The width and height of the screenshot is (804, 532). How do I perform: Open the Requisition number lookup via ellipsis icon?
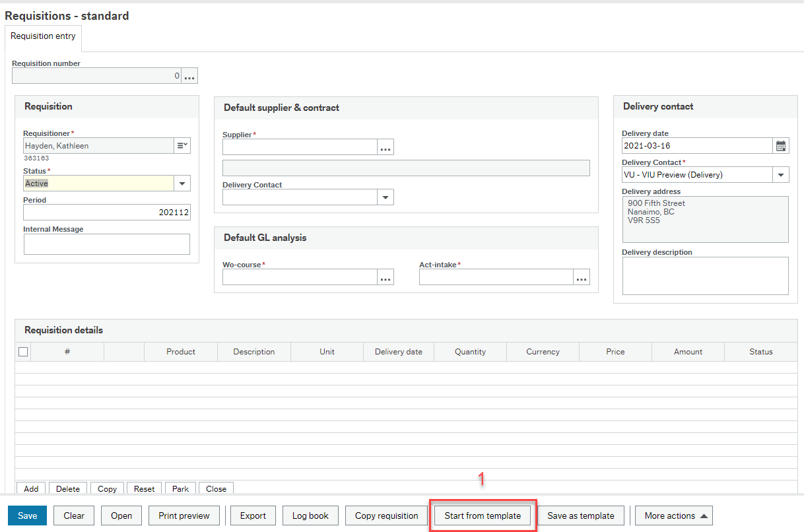(x=189, y=75)
